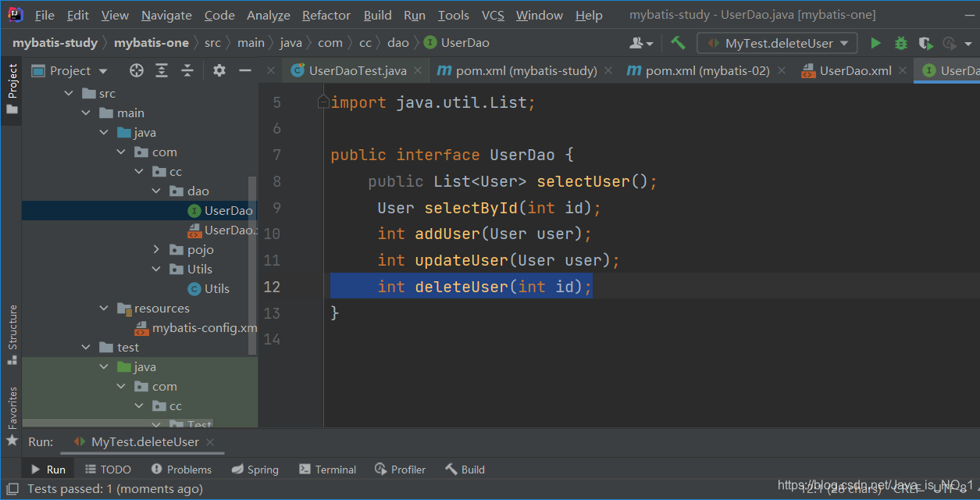The height and width of the screenshot is (500, 980).
Task: Click mybatis-study breadcrumb
Action: tap(55, 43)
